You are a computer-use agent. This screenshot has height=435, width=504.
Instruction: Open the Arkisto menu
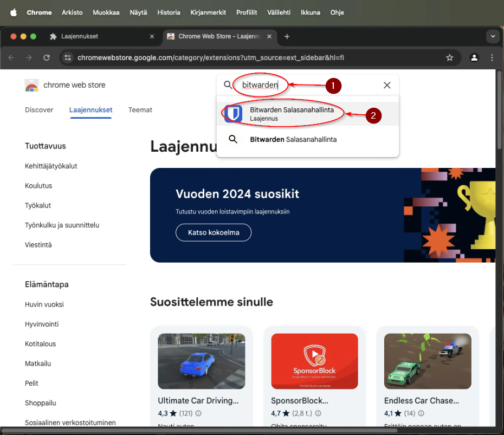(x=72, y=12)
